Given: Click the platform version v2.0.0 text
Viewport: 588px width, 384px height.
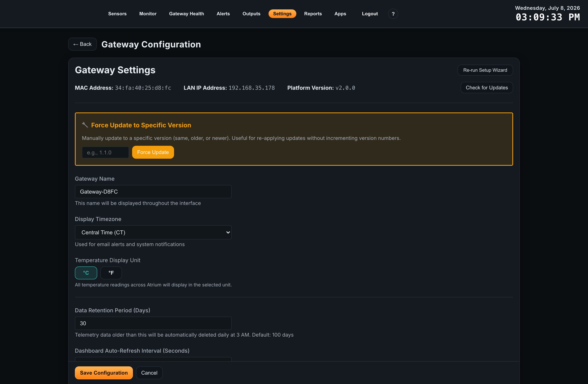Looking at the screenshot, I should [345, 88].
